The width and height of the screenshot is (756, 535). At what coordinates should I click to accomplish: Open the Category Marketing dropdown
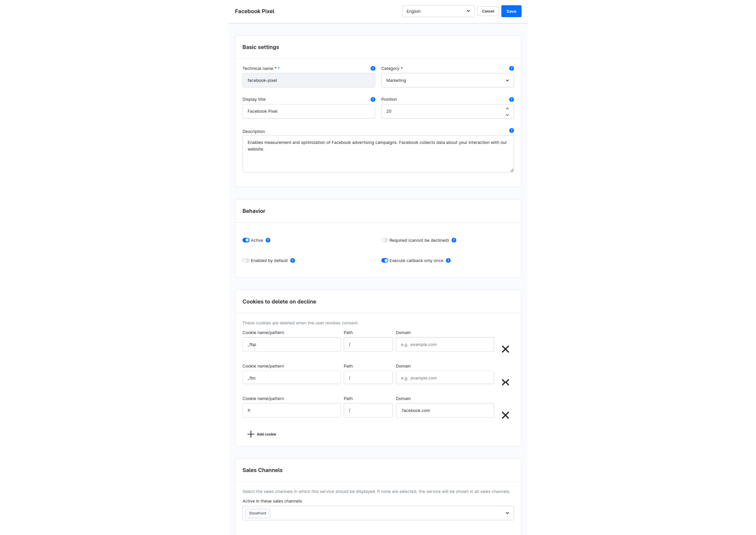[x=447, y=80]
